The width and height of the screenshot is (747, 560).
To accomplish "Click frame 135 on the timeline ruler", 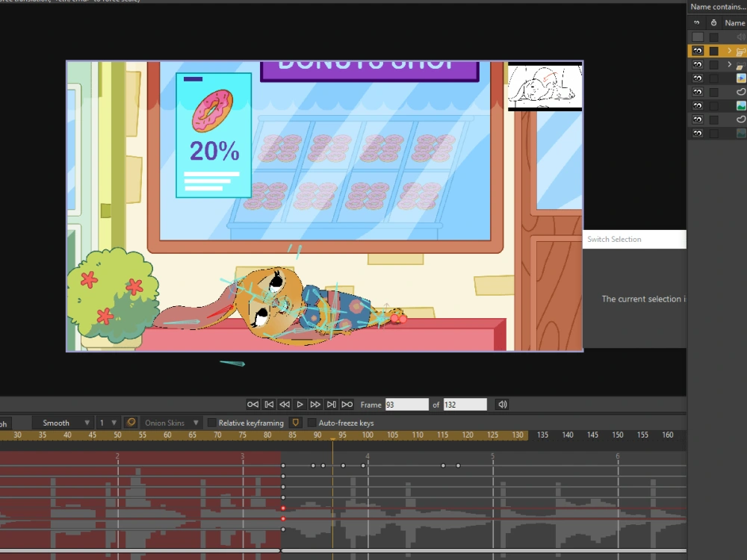I will 542,435.
